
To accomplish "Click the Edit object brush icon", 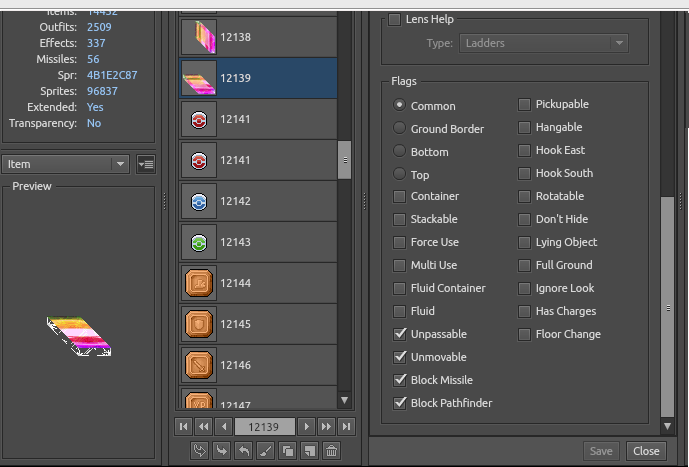I will pyautogui.click(x=266, y=451).
